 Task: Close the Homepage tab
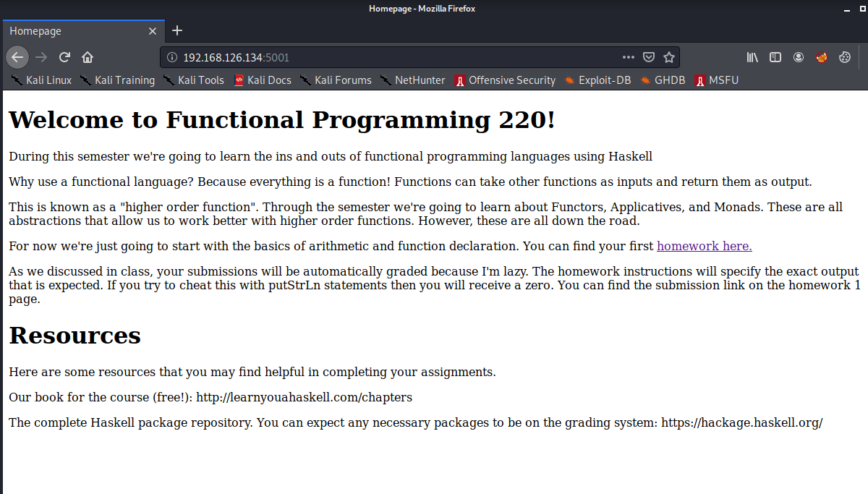pyautogui.click(x=153, y=31)
